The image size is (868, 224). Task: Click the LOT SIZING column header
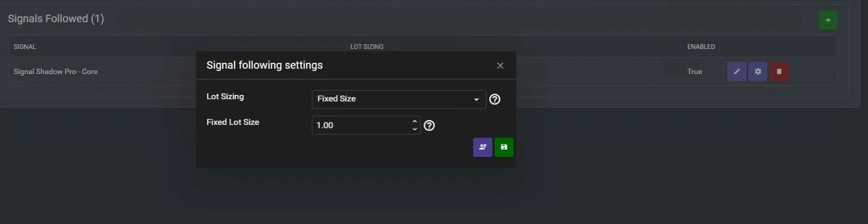pyautogui.click(x=366, y=47)
